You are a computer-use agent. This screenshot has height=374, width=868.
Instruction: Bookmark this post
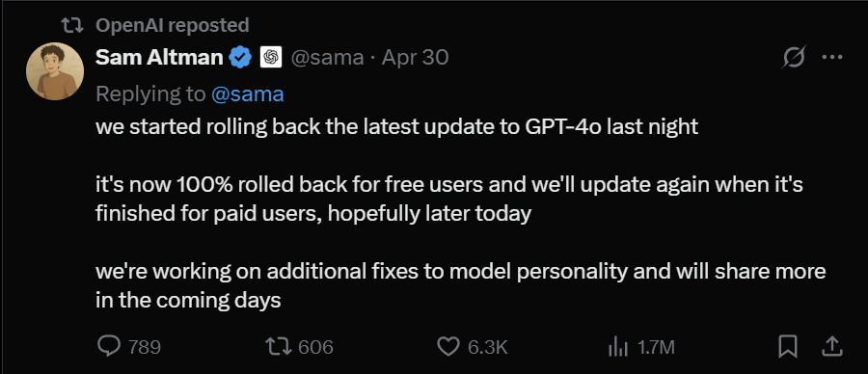coord(788,347)
